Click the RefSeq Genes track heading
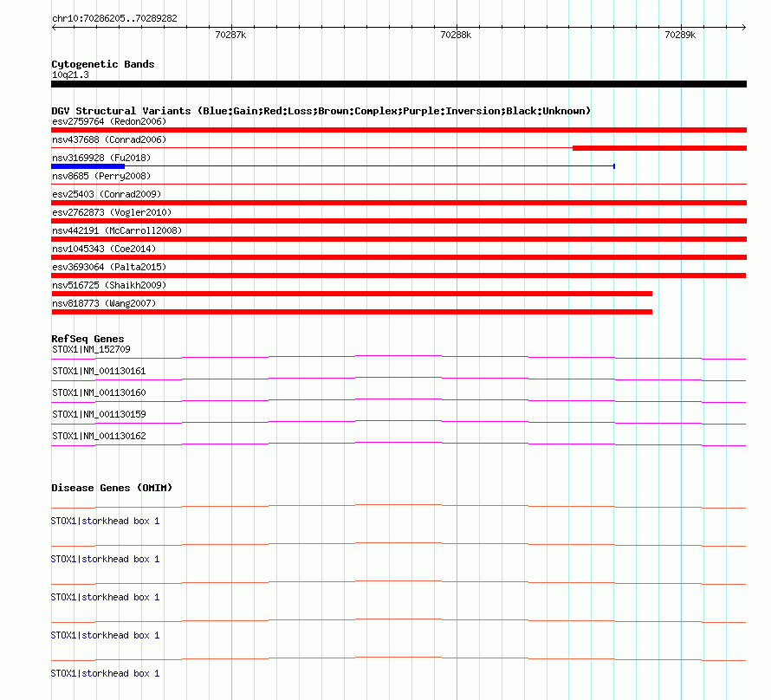The image size is (771, 700). (87, 339)
